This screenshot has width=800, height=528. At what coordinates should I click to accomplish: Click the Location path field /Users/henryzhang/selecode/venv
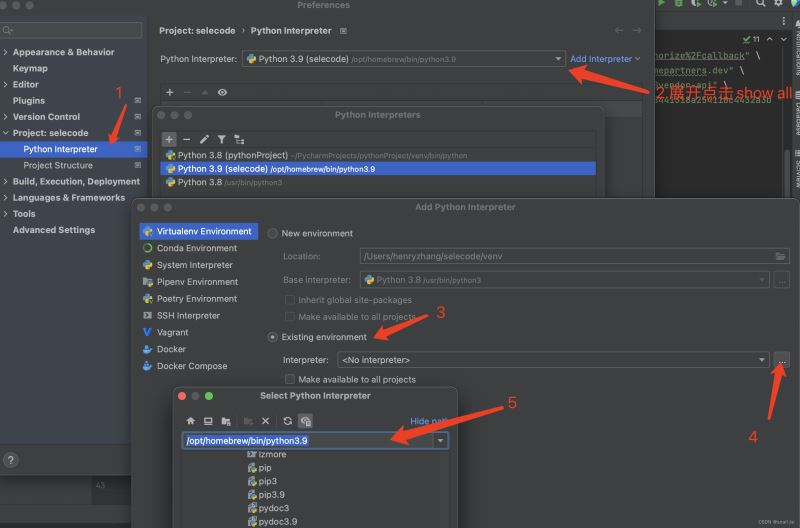click(x=574, y=256)
